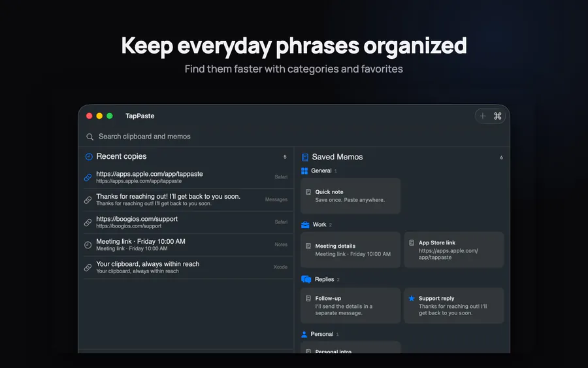Open the Replies category header

point(321,280)
